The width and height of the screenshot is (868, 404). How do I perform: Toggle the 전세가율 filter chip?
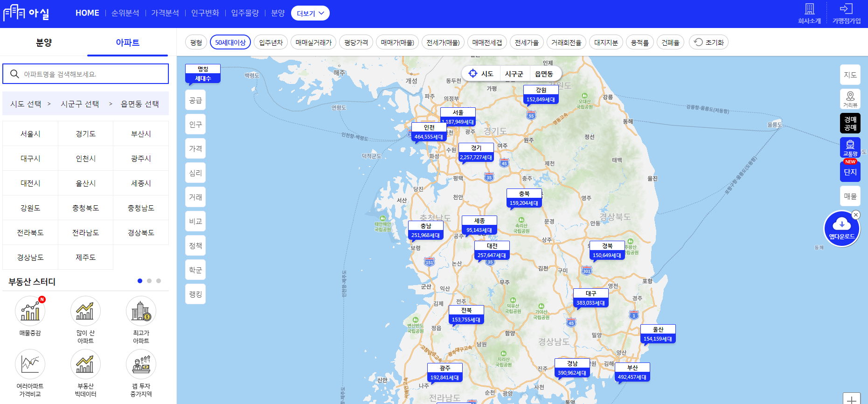tap(527, 42)
